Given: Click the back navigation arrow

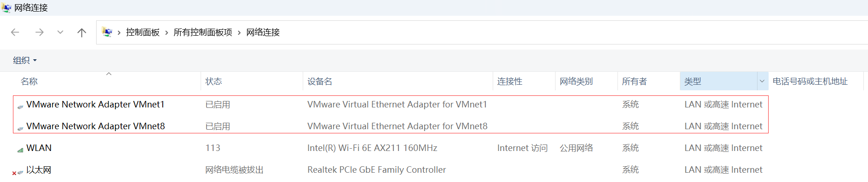Looking at the screenshot, I should [15, 32].
